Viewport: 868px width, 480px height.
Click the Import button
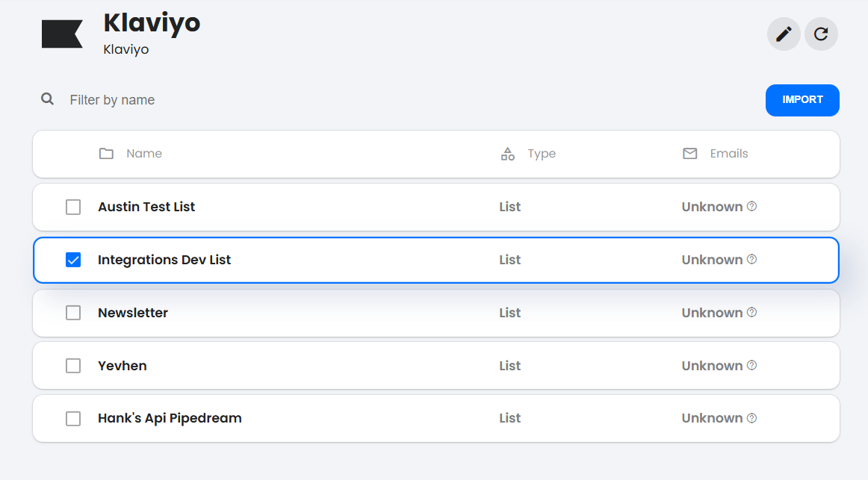(802, 100)
